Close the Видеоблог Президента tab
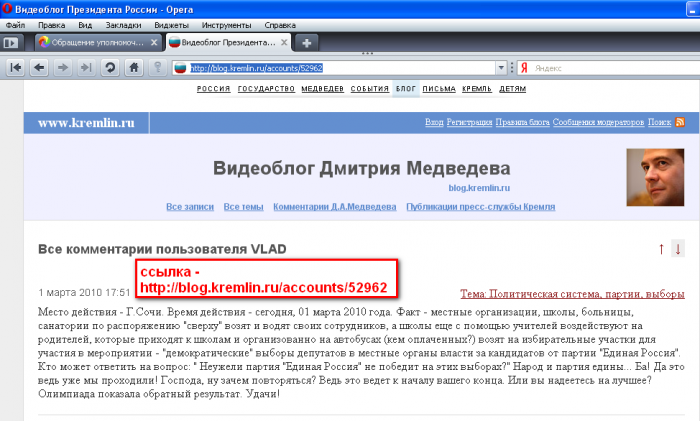This screenshot has height=421, width=700. 284,42
